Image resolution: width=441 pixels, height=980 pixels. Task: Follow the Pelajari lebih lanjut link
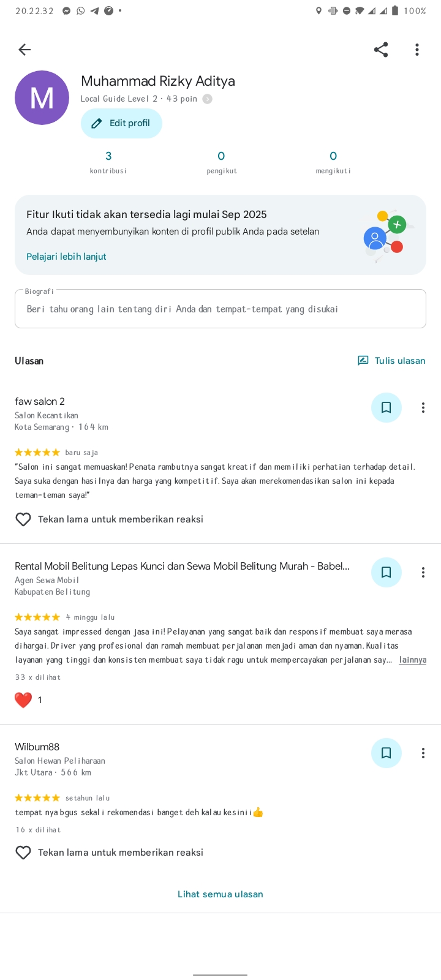(x=66, y=257)
